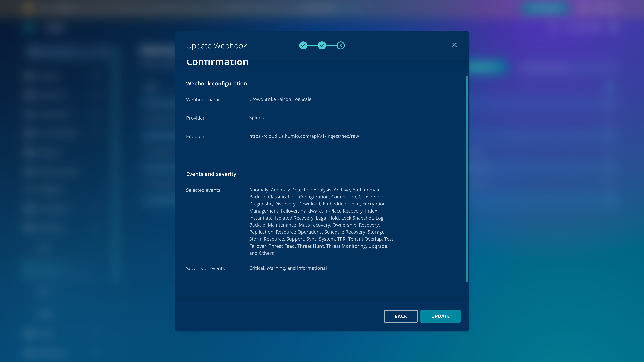
Task: Click the Splunk provider value
Action: click(256, 117)
